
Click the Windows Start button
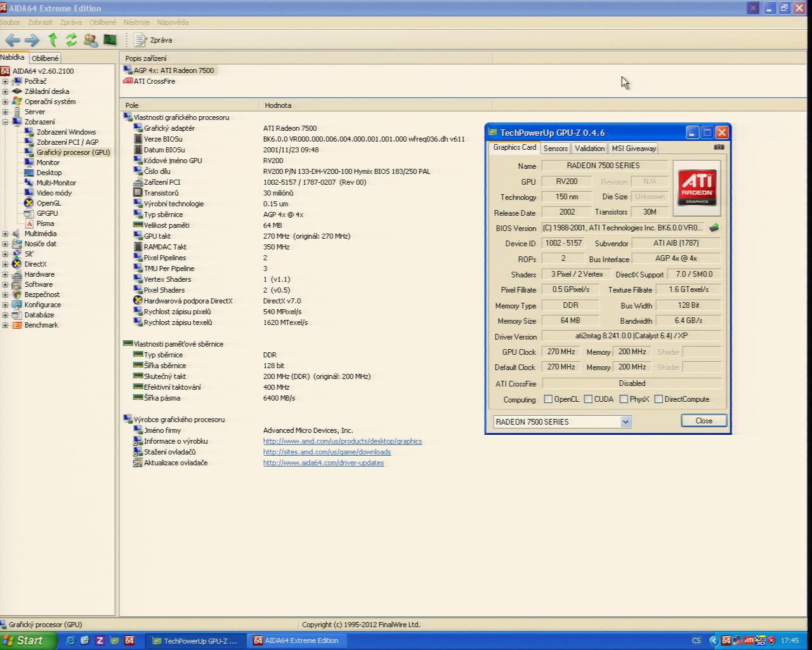point(29,640)
